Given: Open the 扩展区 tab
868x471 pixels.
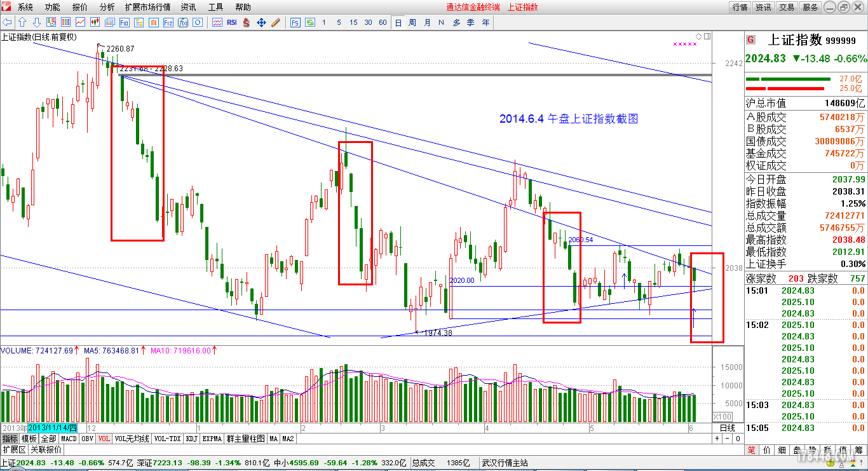Looking at the screenshot, I should click(14, 449).
